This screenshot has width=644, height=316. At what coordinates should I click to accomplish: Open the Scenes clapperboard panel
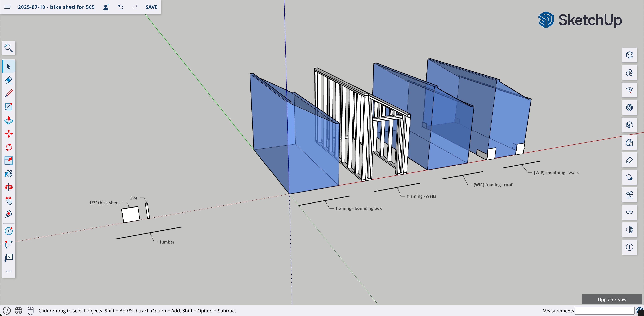point(629,195)
